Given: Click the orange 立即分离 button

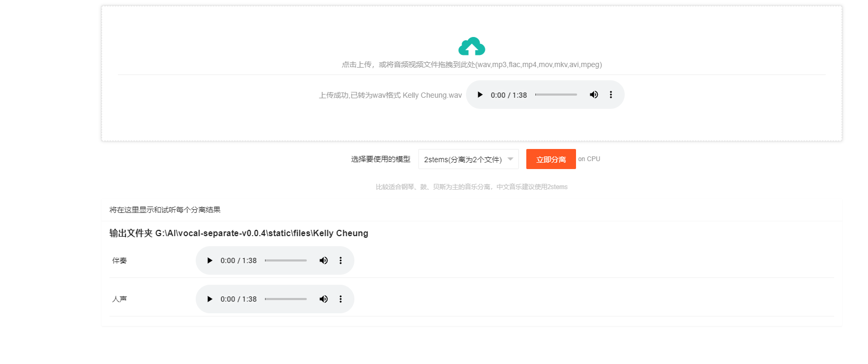Looking at the screenshot, I should tap(551, 159).
